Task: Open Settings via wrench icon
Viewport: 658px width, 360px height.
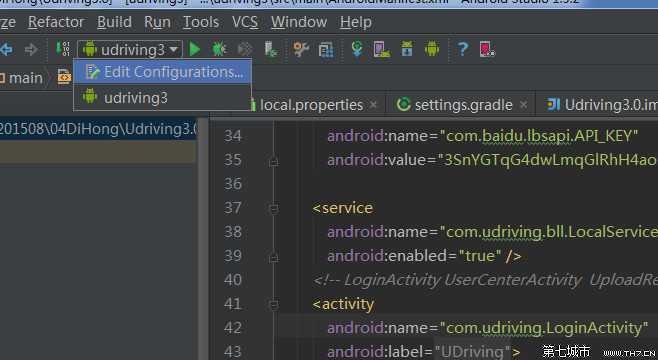Action: (300, 49)
